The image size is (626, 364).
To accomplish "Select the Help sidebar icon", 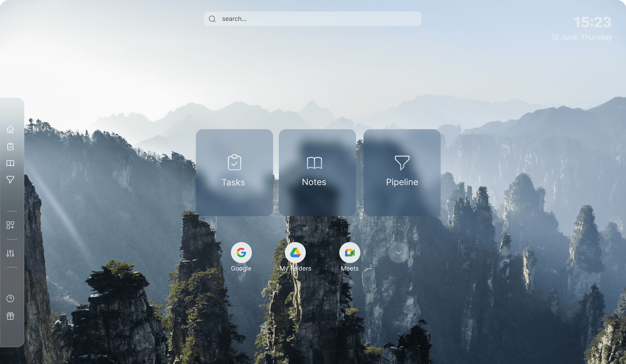I will pos(11,298).
